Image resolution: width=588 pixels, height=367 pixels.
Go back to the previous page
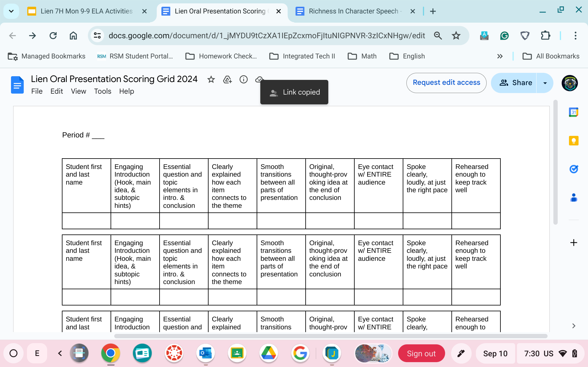pyautogui.click(x=13, y=36)
